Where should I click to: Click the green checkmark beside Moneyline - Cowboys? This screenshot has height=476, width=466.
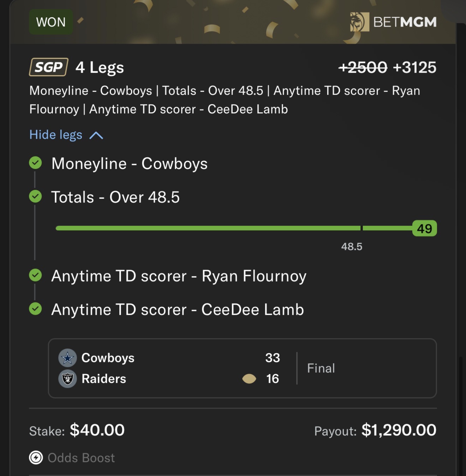[x=35, y=163]
